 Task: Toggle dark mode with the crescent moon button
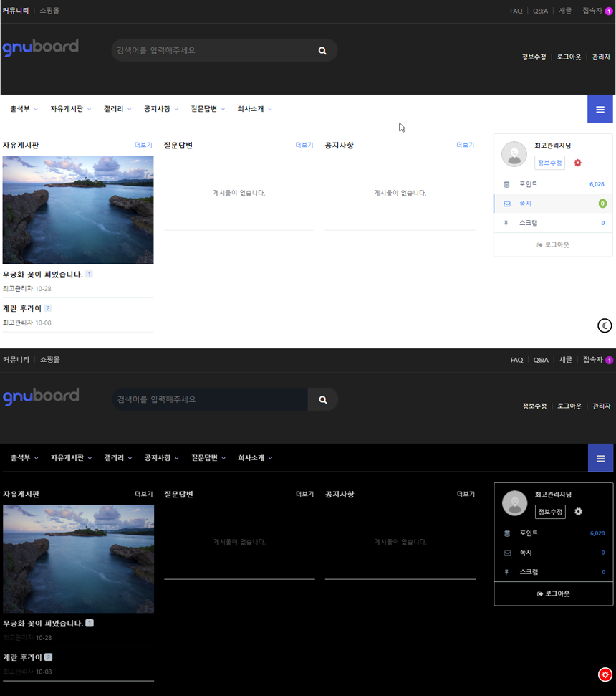(x=605, y=326)
